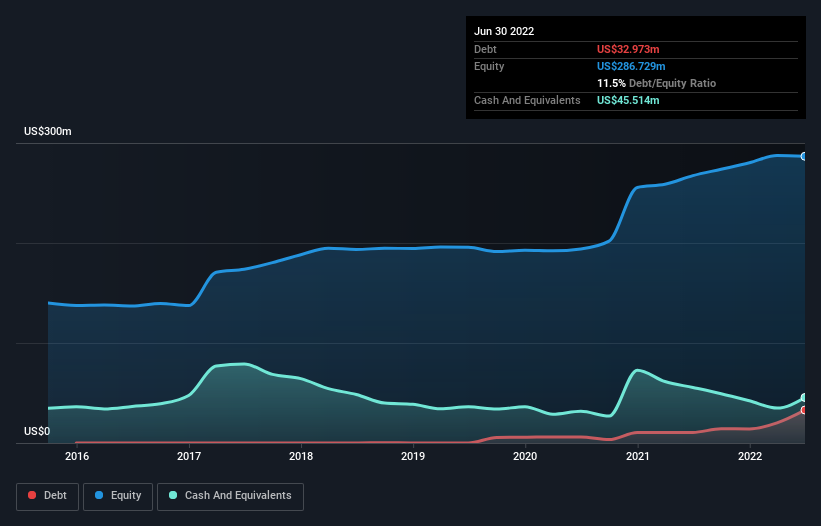821x526 pixels.
Task: Click the Jun 30 2022 tooltip date
Action: [x=504, y=31]
